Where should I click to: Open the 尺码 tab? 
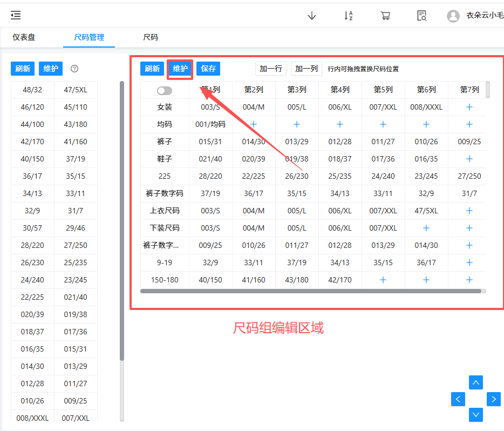pyautogui.click(x=150, y=37)
